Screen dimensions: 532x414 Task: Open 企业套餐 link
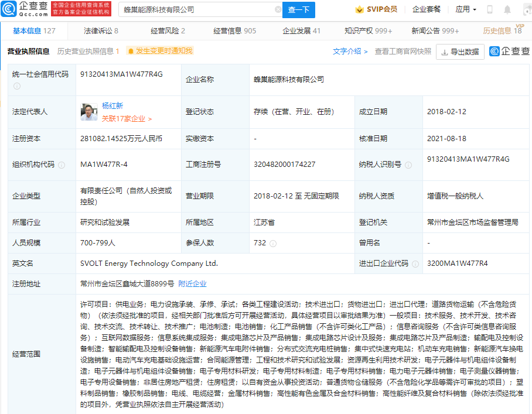coord(427,9)
